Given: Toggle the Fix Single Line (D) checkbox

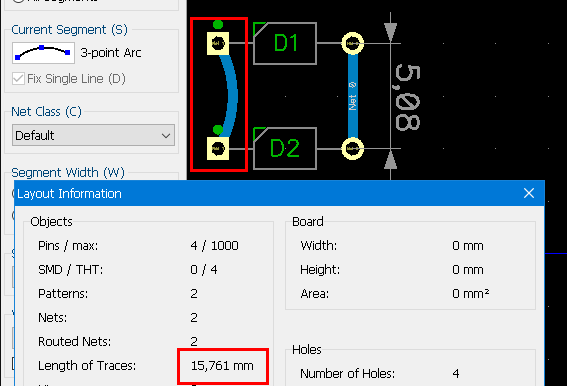Looking at the screenshot, I should [18, 79].
